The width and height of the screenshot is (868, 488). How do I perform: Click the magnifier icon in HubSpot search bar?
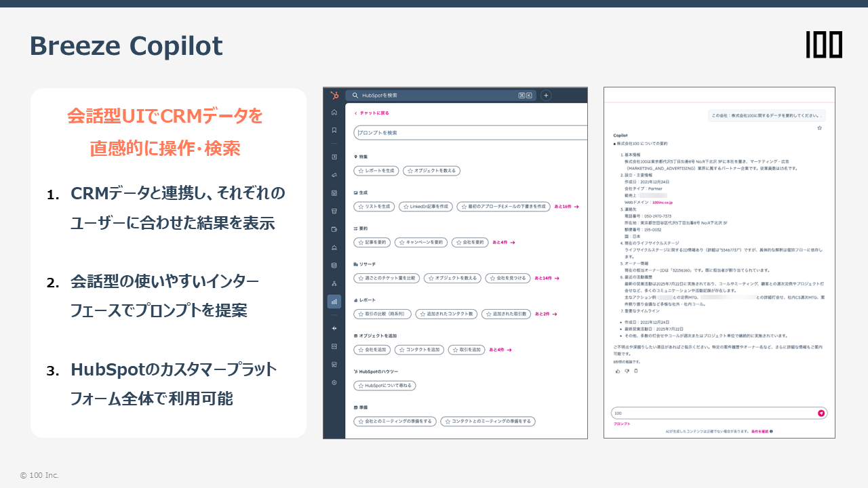click(355, 96)
